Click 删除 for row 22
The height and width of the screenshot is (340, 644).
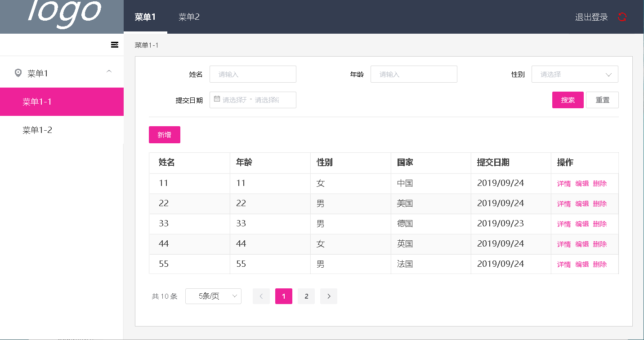[600, 203]
